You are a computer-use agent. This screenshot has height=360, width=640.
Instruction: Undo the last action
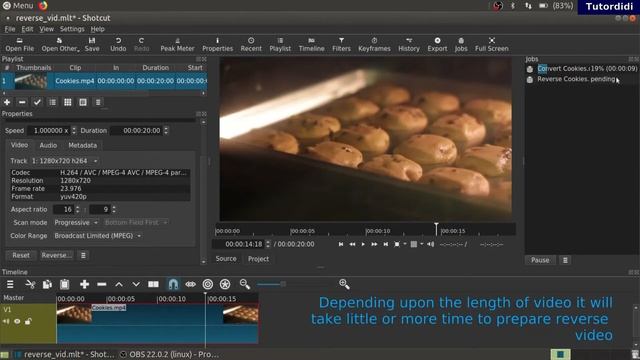click(118, 44)
